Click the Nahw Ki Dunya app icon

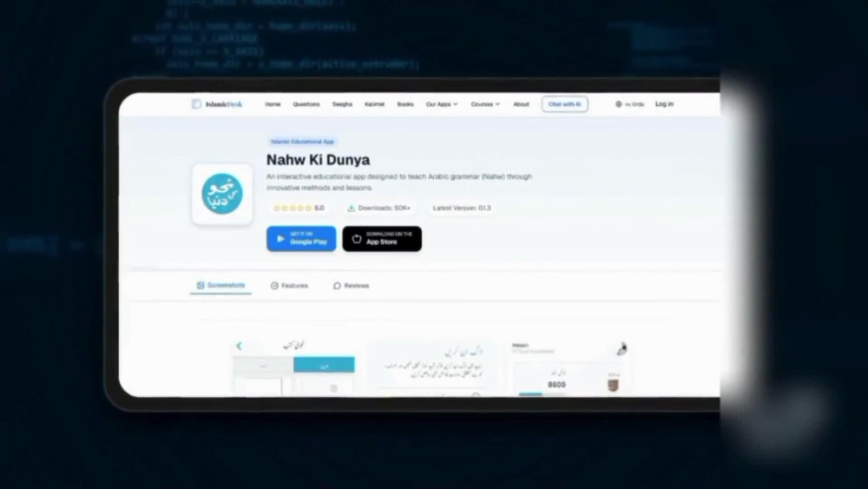pos(222,194)
